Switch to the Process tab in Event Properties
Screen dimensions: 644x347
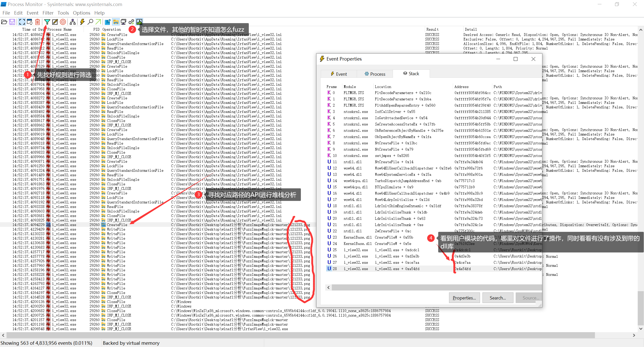[375, 73]
